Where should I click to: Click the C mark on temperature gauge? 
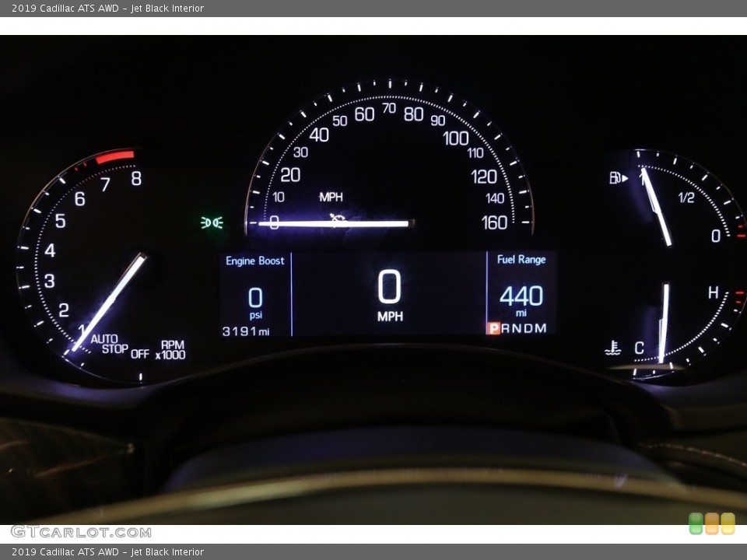(x=640, y=348)
